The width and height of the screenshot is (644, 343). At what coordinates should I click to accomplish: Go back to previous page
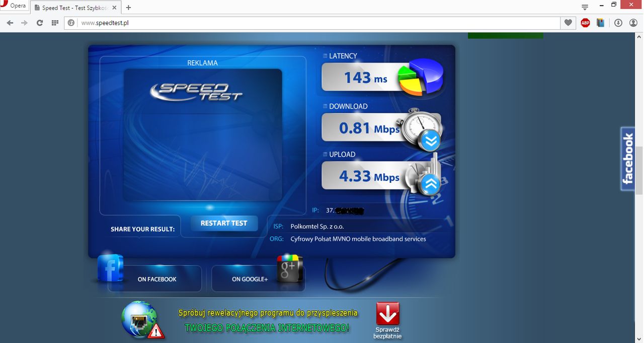pyautogui.click(x=10, y=23)
